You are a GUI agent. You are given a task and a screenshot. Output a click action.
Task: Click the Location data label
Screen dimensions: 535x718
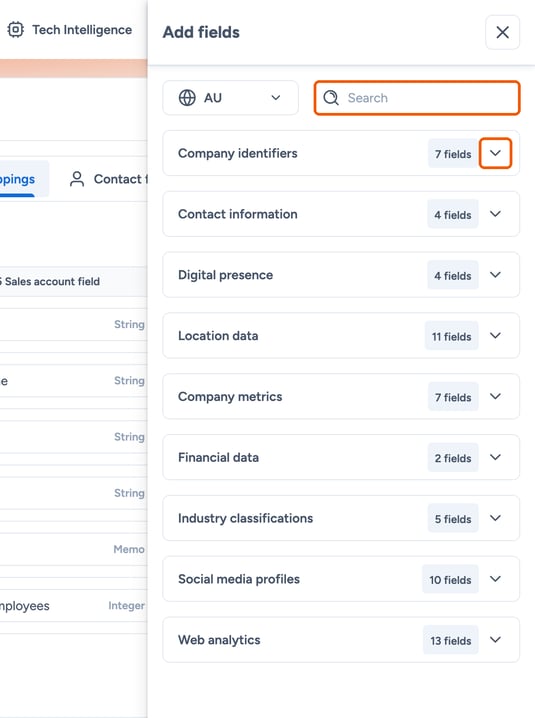(218, 336)
